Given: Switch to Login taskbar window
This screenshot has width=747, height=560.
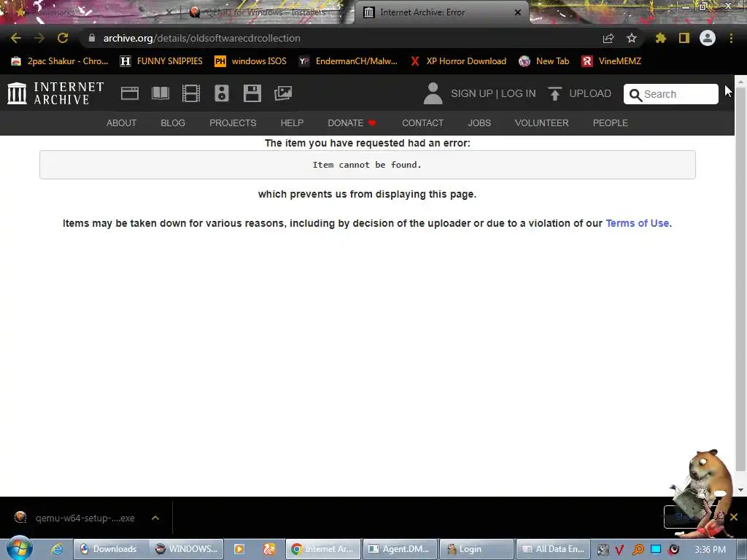Looking at the screenshot, I should (x=476, y=549).
